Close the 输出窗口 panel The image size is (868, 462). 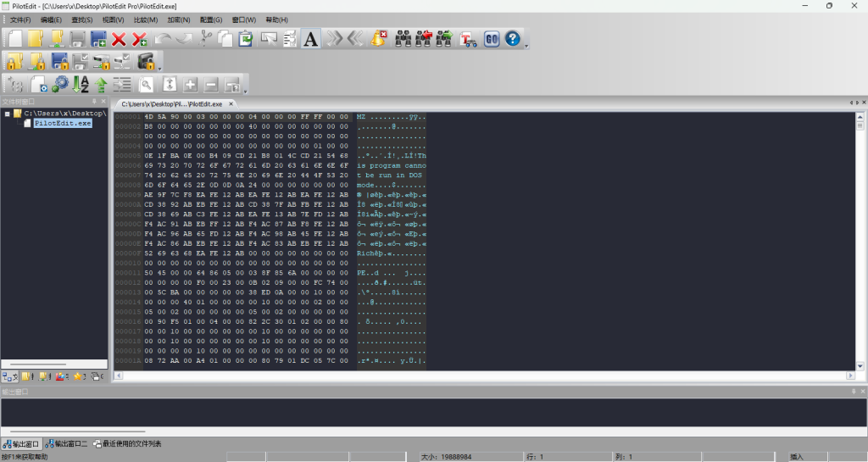pos(862,392)
